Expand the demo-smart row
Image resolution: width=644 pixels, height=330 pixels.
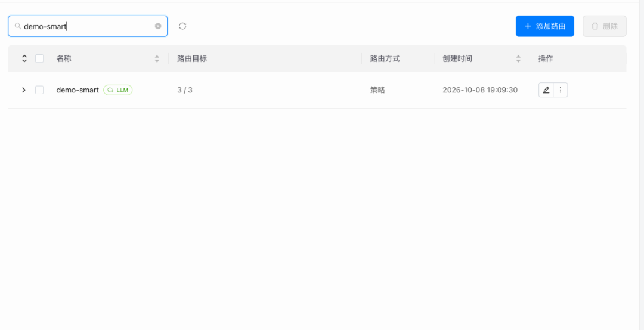(x=24, y=90)
